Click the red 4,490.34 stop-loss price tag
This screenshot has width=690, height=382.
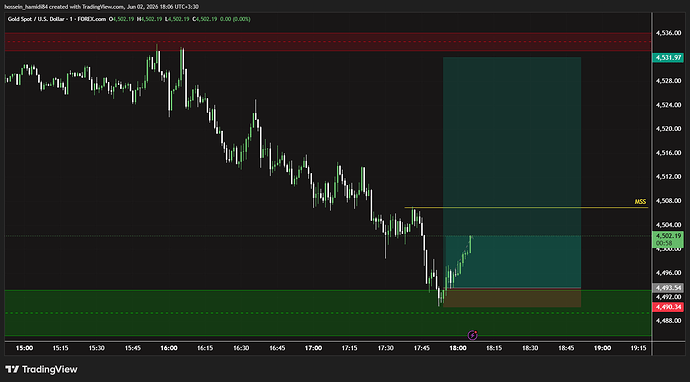[x=668, y=307]
